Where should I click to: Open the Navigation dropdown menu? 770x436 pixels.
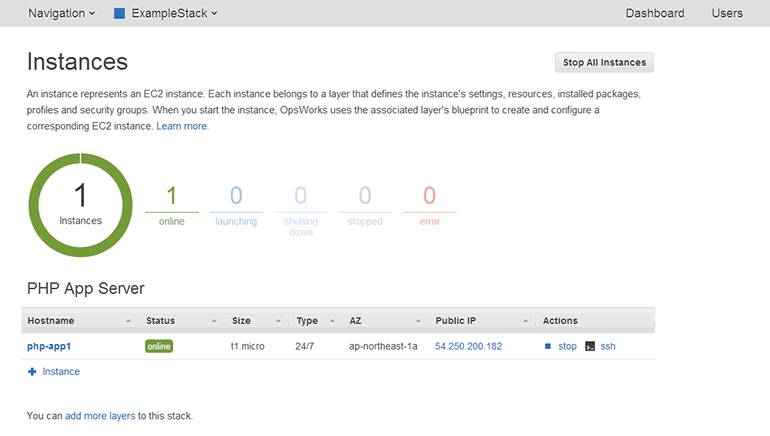click(x=61, y=14)
